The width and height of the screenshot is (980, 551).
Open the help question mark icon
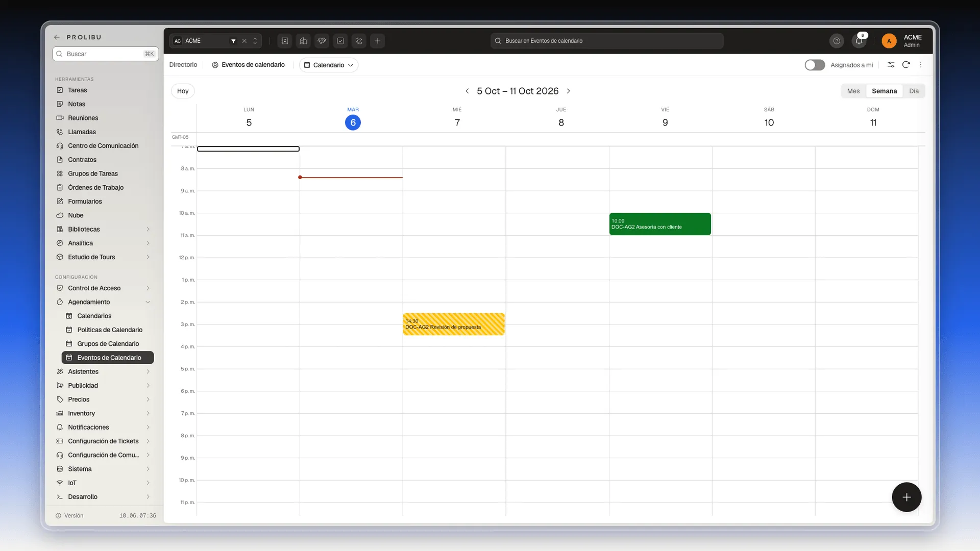click(837, 41)
